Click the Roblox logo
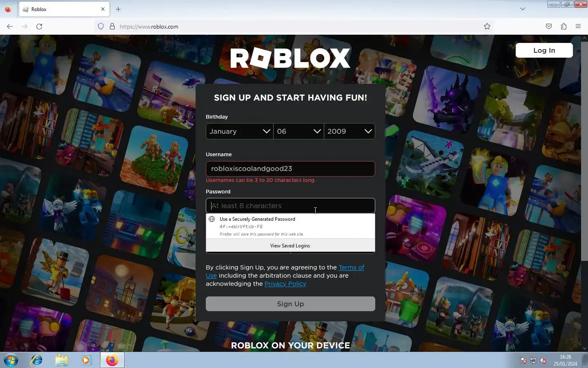 [290, 58]
